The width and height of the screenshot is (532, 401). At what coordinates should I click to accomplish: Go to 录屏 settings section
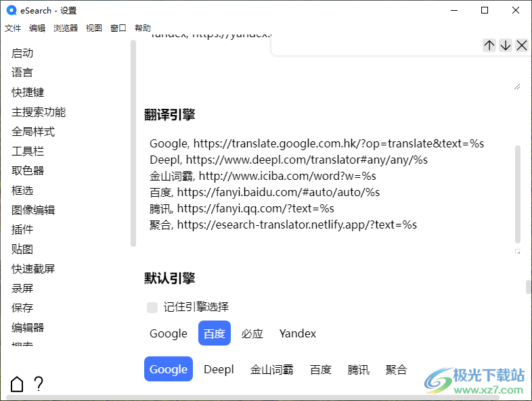click(x=22, y=289)
